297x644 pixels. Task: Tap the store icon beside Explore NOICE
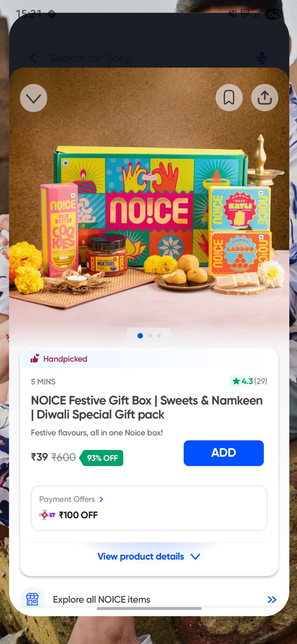32,599
